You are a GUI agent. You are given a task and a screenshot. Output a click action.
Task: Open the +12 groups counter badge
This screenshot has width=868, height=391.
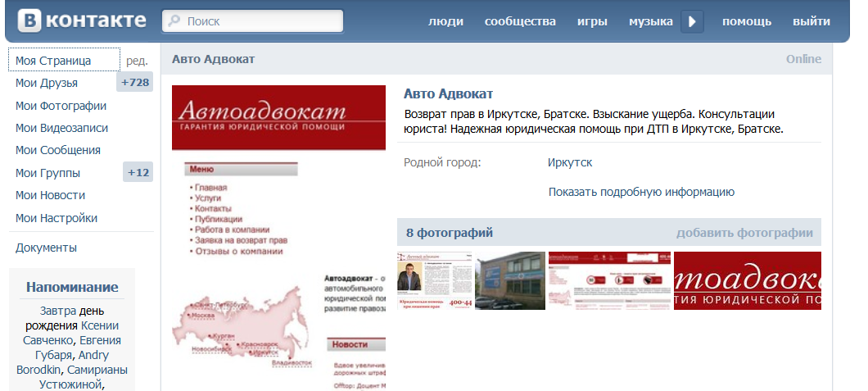[x=138, y=173]
